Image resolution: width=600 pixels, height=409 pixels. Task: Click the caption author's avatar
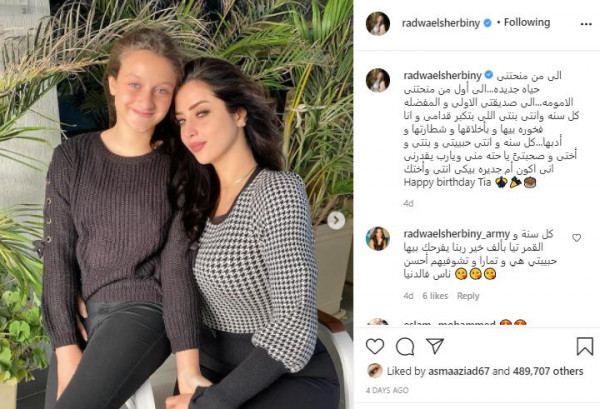(378, 80)
